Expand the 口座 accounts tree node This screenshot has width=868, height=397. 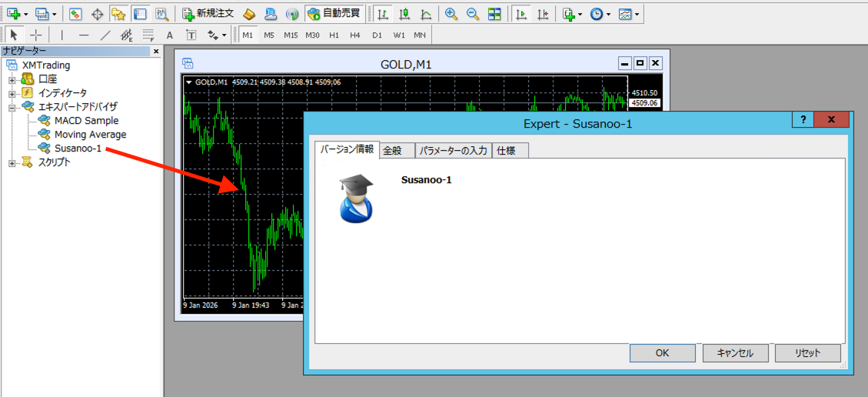[x=12, y=79]
